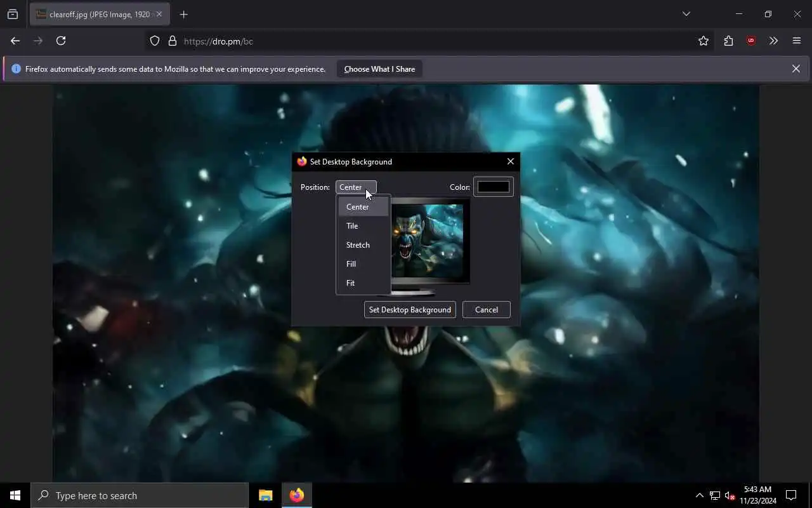Click the Firefox taskbar icon
Image resolution: width=812 pixels, height=508 pixels.
(296, 495)
